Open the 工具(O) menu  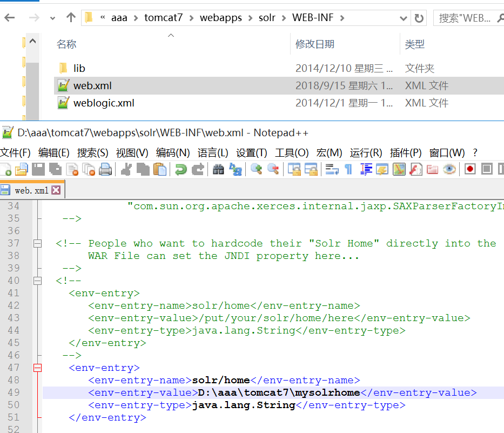[x=292, y=152]
